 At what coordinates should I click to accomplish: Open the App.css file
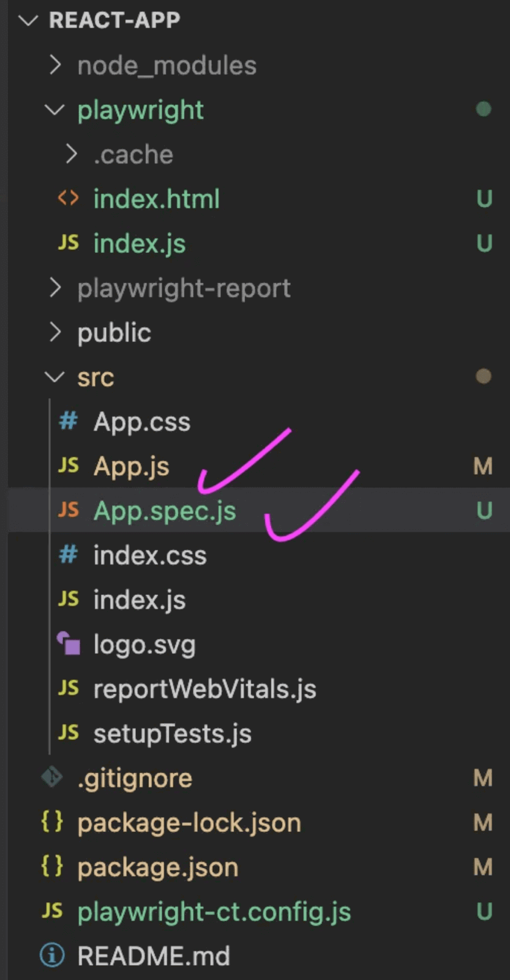coord(142,422)
